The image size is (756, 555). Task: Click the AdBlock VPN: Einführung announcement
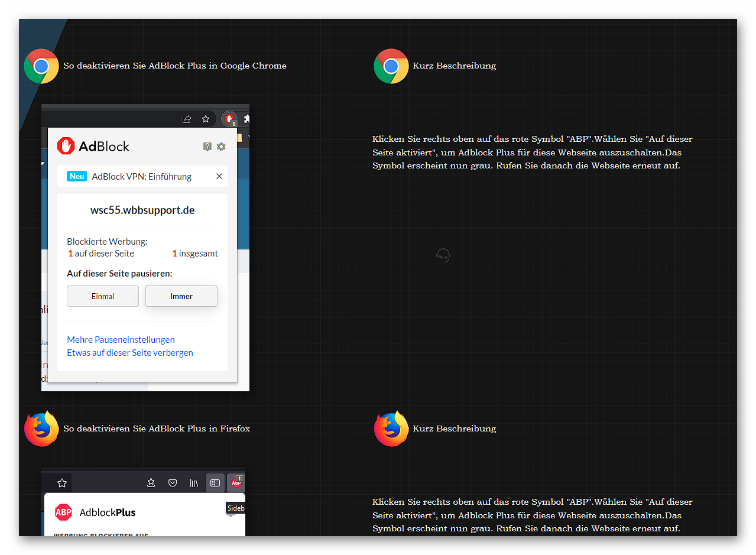click(142, 176)
